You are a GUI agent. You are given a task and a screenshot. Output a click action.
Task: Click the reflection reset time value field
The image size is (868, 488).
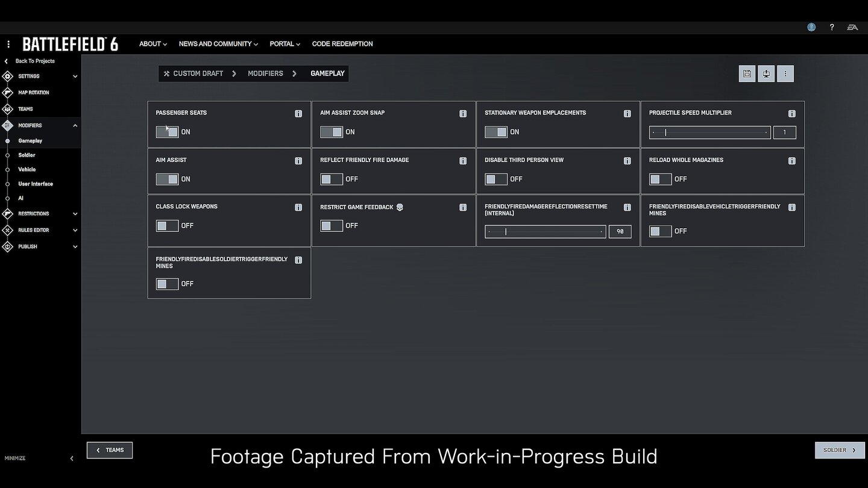[x=620, y=231]
